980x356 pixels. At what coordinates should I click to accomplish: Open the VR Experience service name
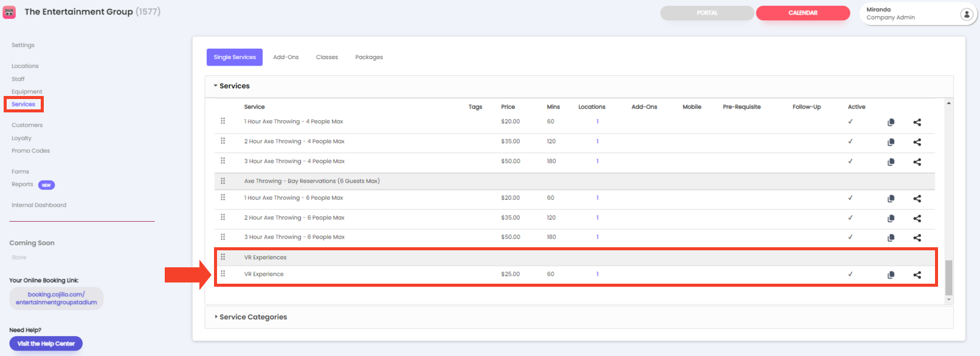tap(264, 274)
